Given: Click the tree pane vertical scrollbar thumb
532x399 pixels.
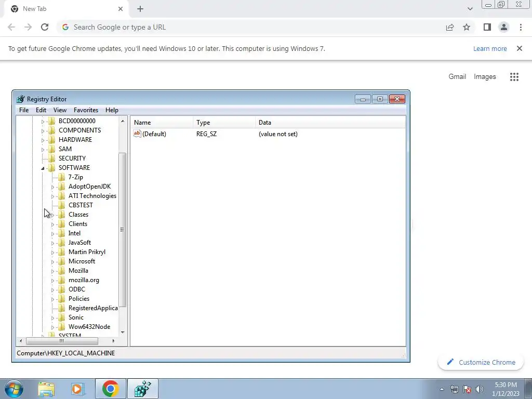Looking at the screenshot, I should (123, 230).
